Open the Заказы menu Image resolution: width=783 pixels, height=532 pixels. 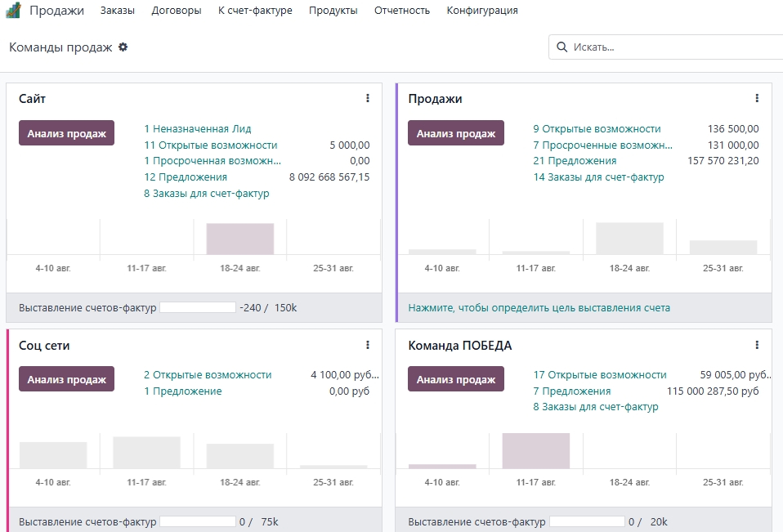[118, 11]
